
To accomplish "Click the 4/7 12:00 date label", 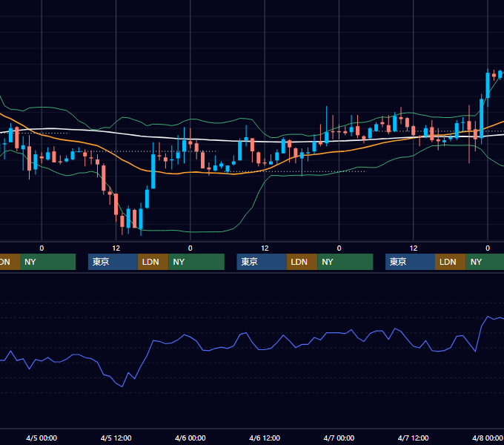I will (x=414, y=438).
